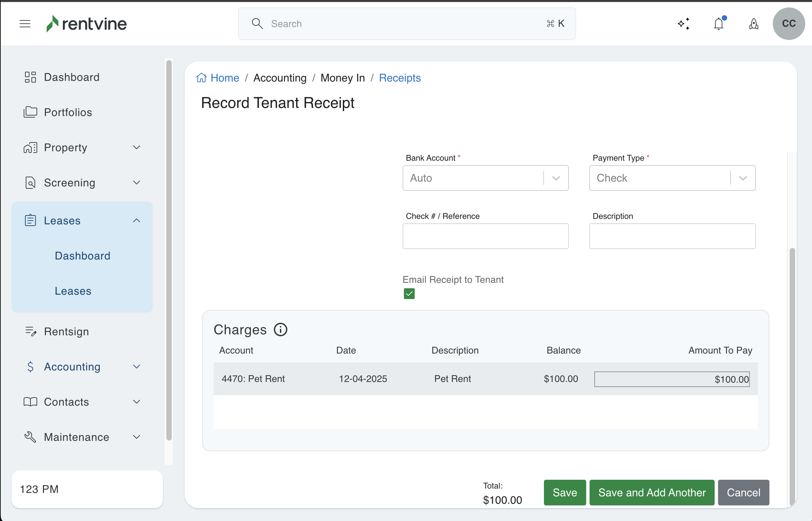Click the Check # / Reference field
Viewport: 812px width, 521px height.
coord(485,236)
